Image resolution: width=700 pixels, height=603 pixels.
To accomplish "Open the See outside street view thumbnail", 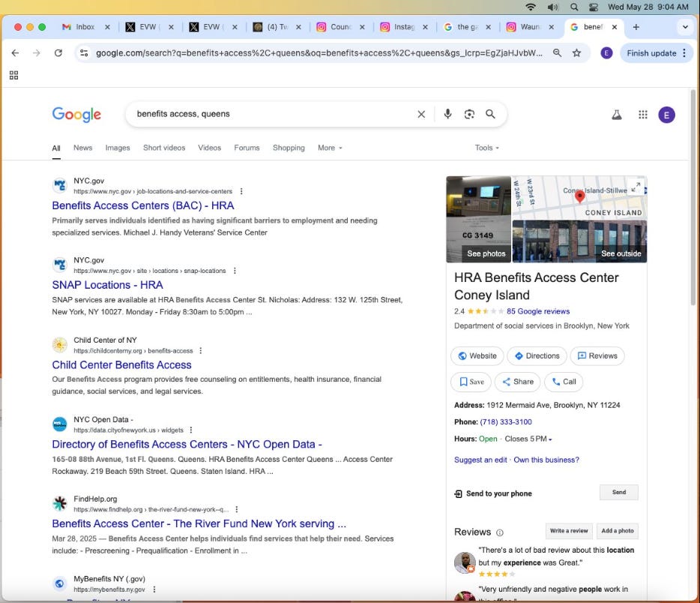I will coord(579,241).
